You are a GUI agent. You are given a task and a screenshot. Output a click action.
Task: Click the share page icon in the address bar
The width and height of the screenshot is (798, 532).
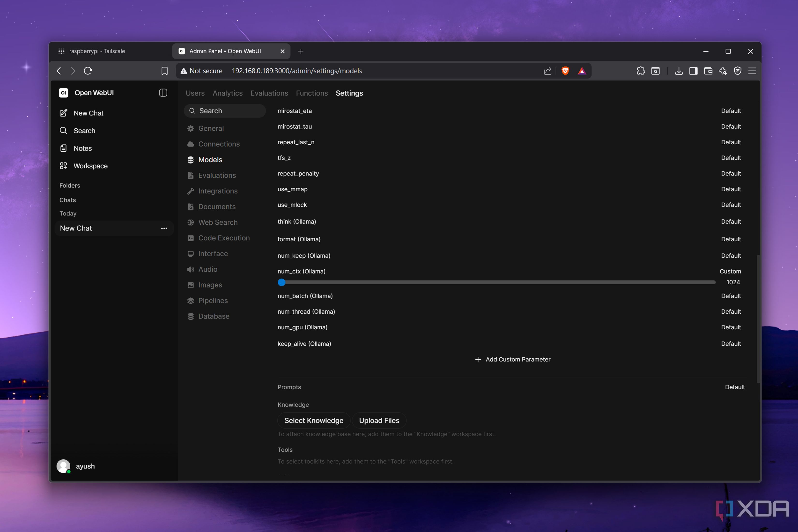pyautogui.click(x=547, y=71)
